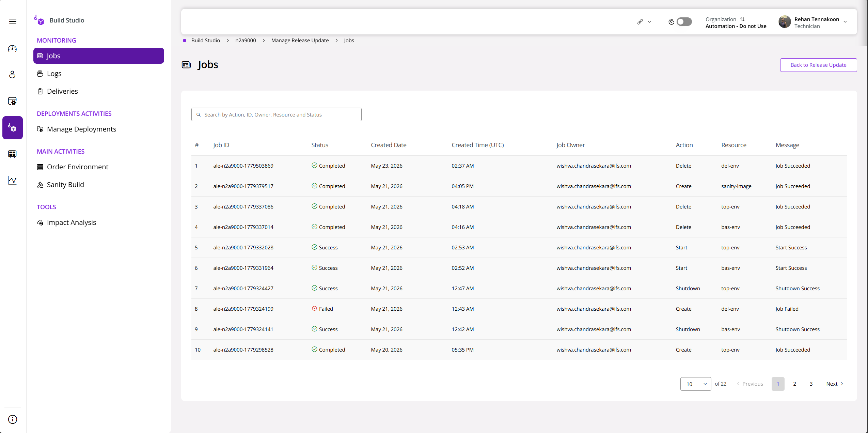Click May 23, 2026 date cell
The height and width of the screenshot is (433, 868).
click(386, 166)
